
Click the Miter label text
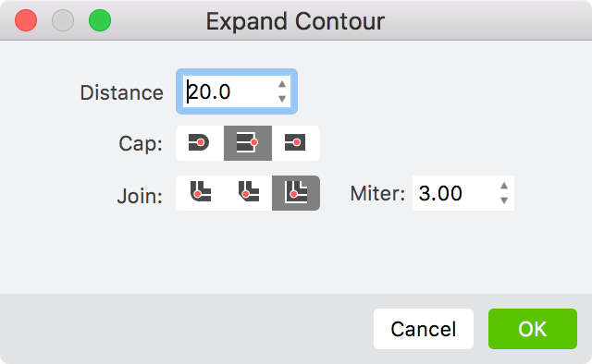tap(377, 193)
